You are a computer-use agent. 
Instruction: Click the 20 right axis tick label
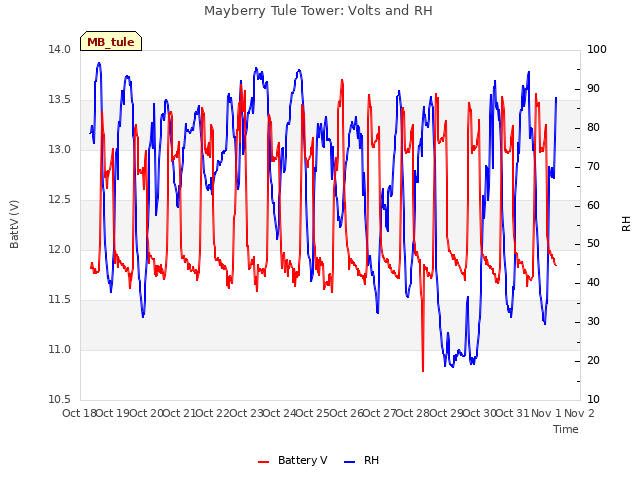(593, 360)
